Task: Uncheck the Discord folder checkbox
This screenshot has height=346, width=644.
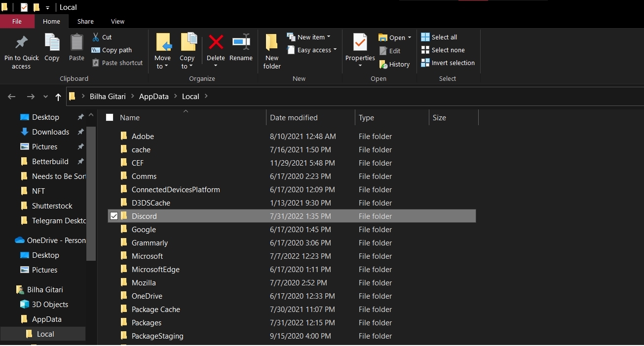Action: point(114,216)
